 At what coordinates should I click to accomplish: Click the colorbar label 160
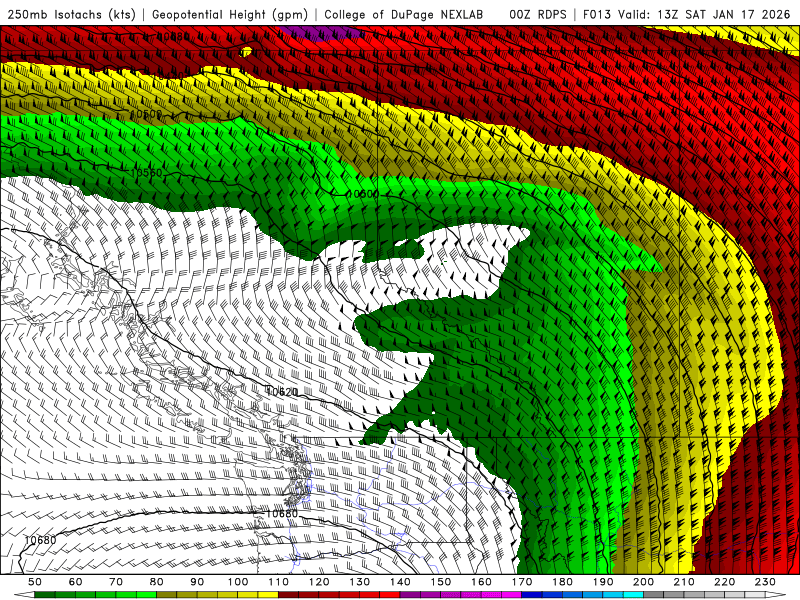[x=482, y=582]
